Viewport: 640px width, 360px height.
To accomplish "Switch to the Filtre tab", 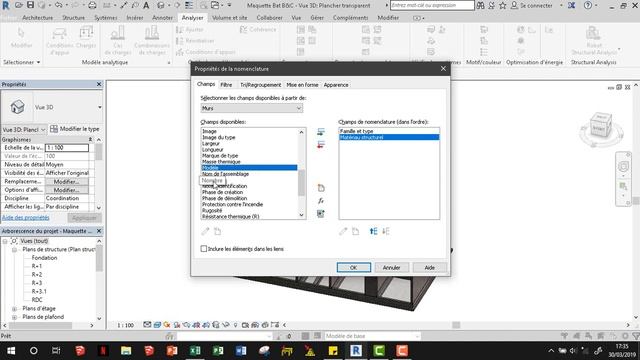I will (x=226, y=85).
